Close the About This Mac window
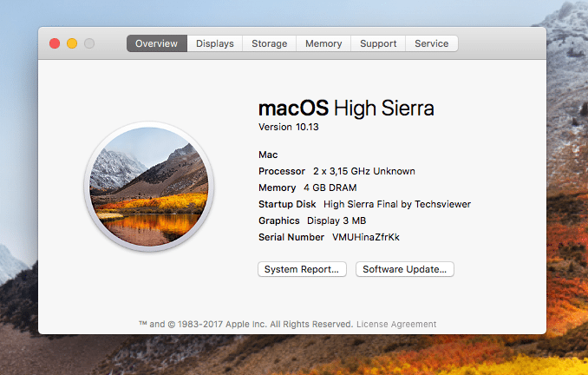The image size is (588, 375). pyautogui.click(x=55, y=43)
